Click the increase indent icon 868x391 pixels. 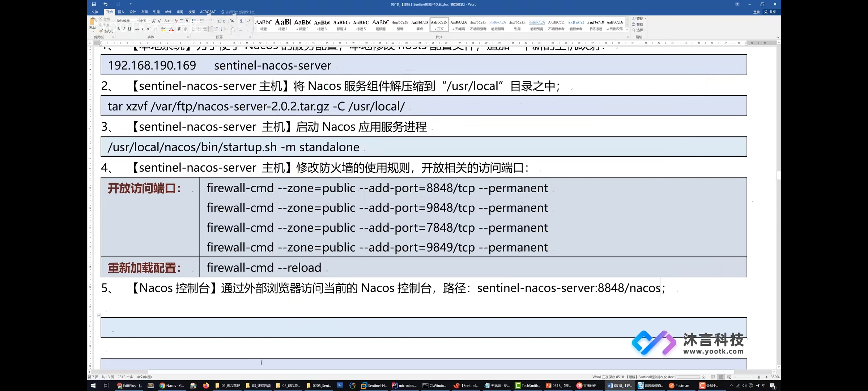tap(224, 21)
